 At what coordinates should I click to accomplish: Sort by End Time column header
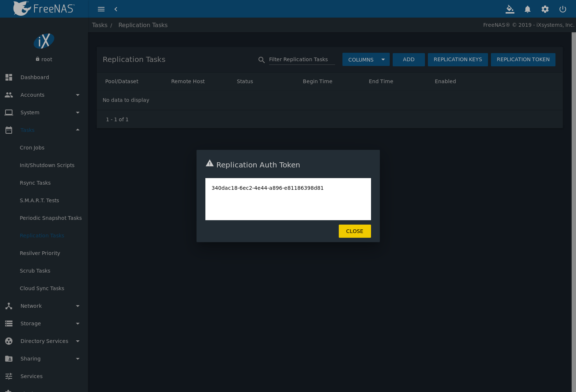point(381,81)
